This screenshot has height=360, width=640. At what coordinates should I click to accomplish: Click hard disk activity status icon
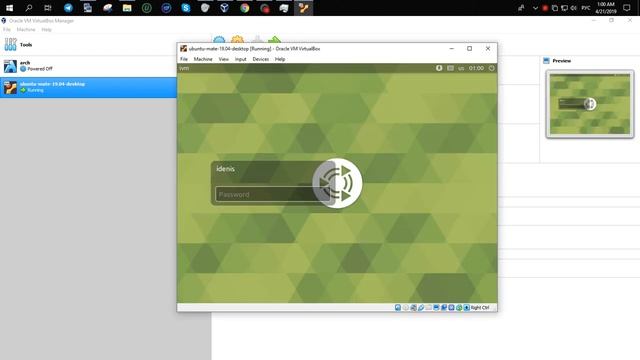click(398, 307)
